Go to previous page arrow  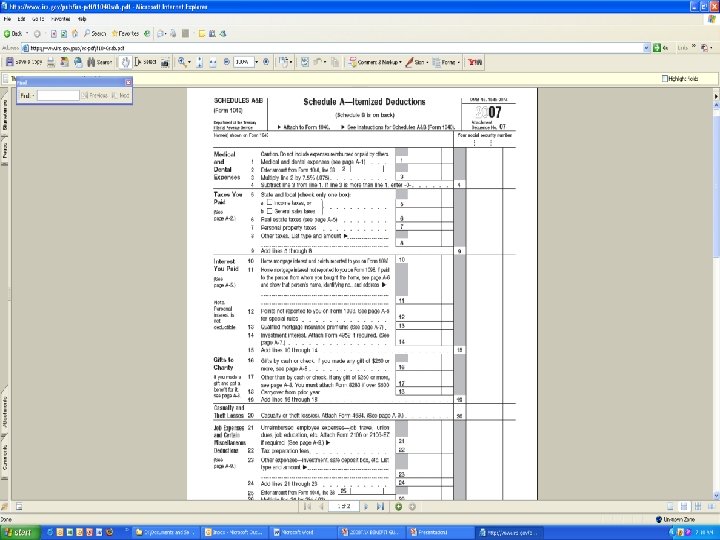pyautogui.click(x=321, y=506)
